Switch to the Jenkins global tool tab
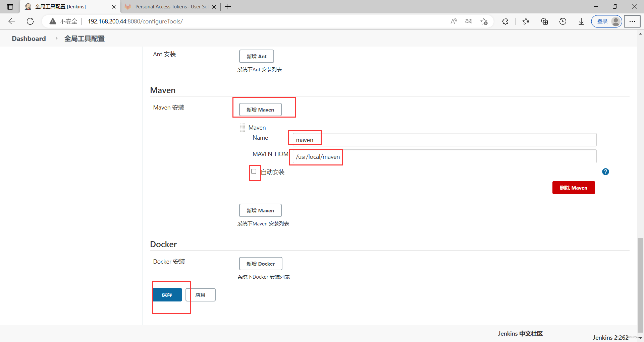Screen dimensions: 644x342 tap(70, 7)
